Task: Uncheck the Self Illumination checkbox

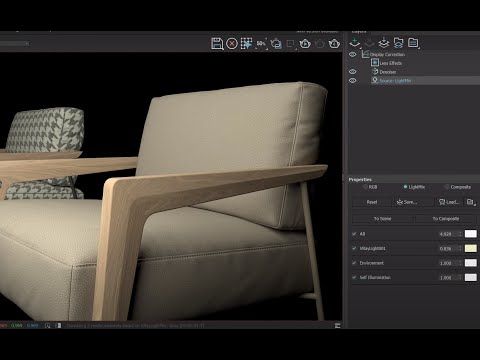Action: tap(354, 277)
